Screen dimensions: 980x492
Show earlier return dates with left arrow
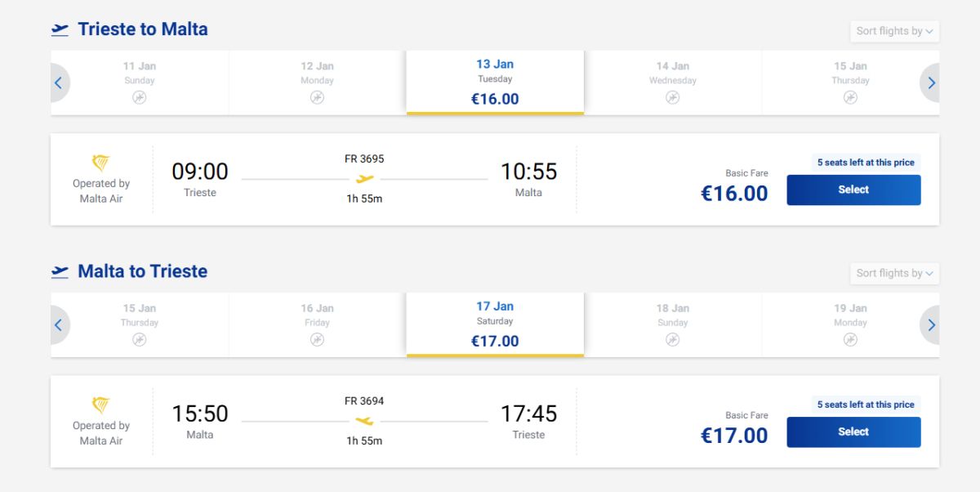click(59, 324)
